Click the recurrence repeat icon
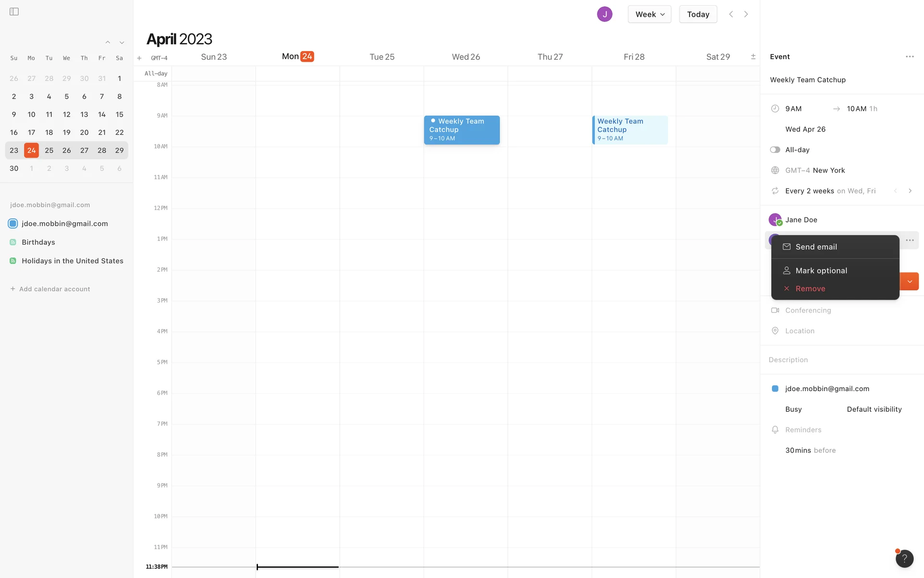The height and width of the screenshot is (578, 924). [775, 191]
